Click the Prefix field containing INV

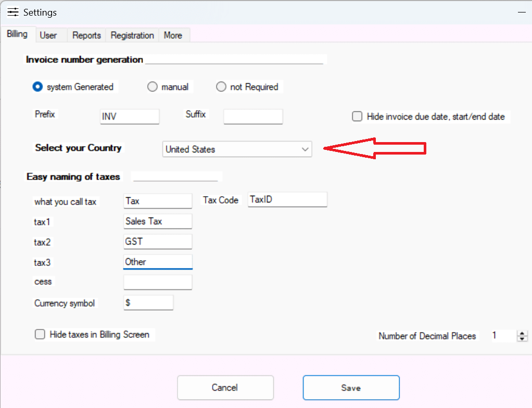[129, 117]
